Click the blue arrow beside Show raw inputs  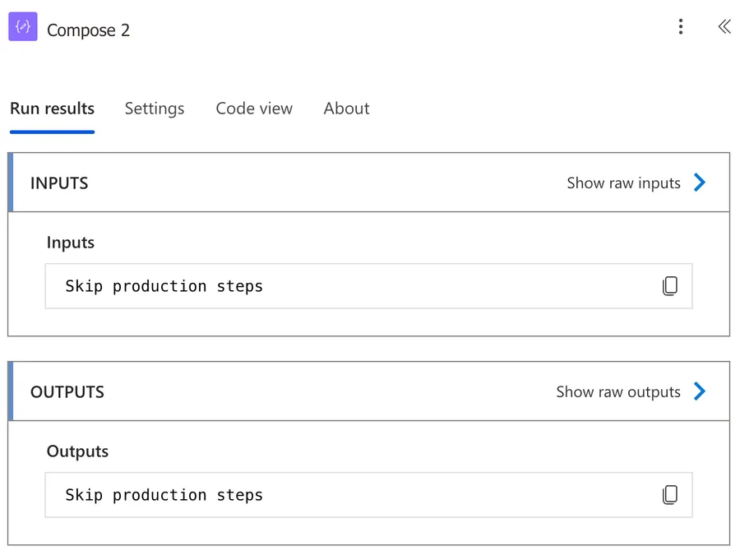click(x=700, y=183)
